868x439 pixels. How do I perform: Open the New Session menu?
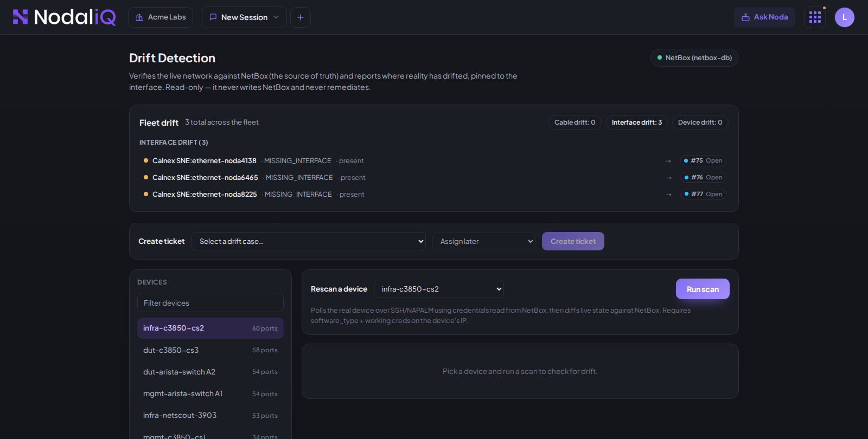[x=244, y=17]
